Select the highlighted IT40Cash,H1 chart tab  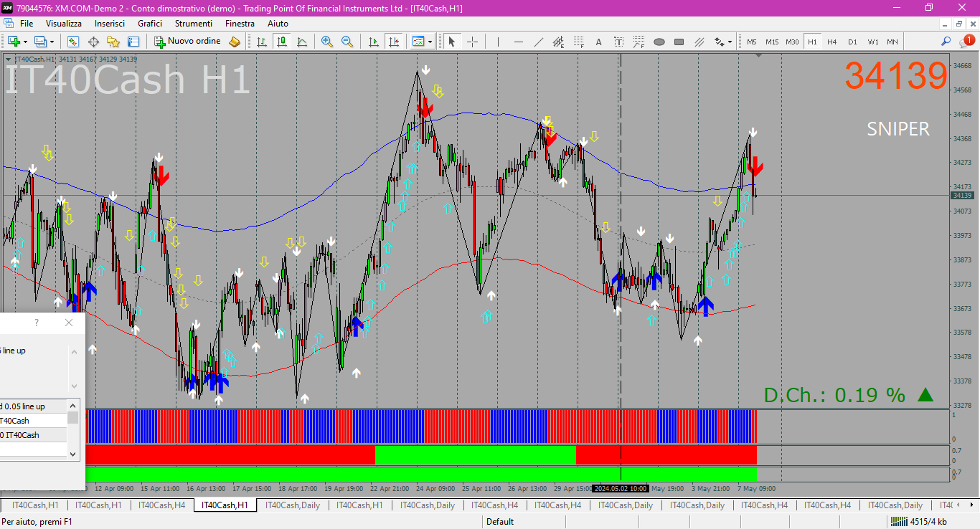(x=225, y=505)
